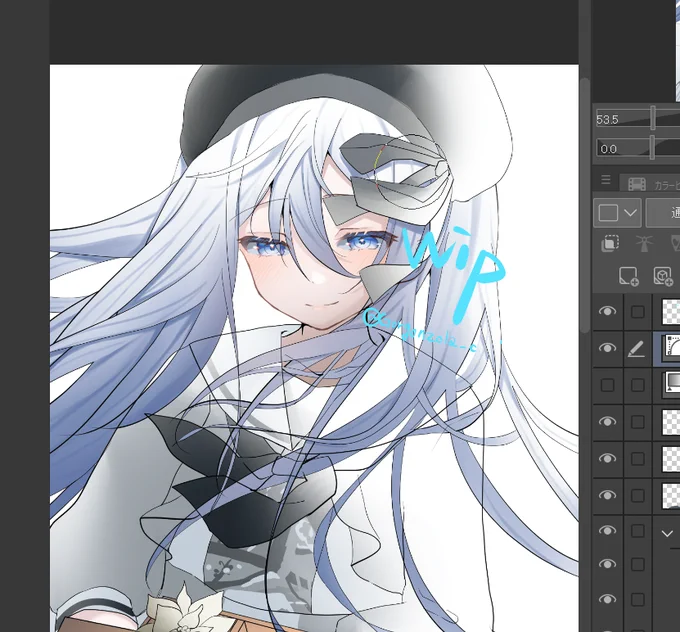Set as reference layer lighthouse icon

pos(644,243)
